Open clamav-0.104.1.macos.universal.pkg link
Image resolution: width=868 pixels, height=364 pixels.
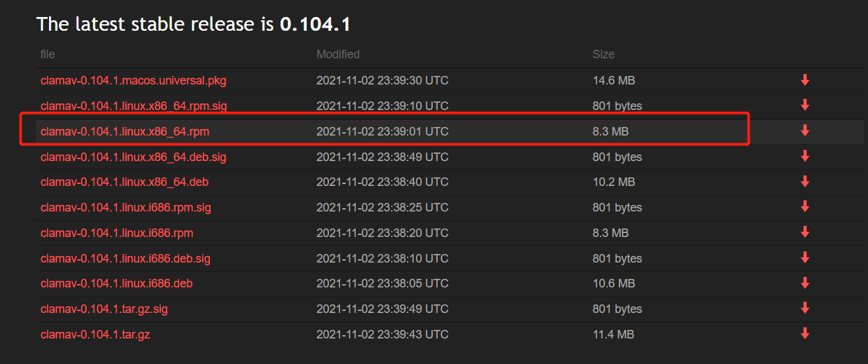[133, 81]
